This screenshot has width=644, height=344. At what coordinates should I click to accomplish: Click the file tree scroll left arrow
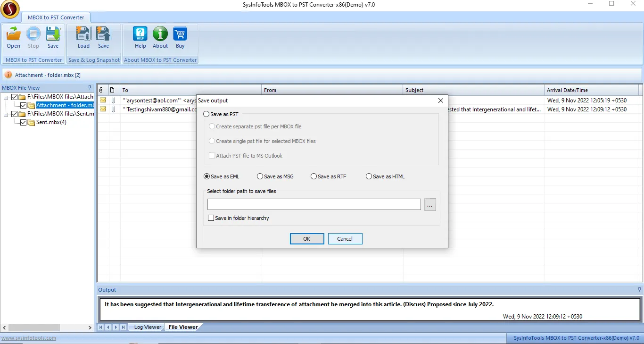(x=4, y=327)
